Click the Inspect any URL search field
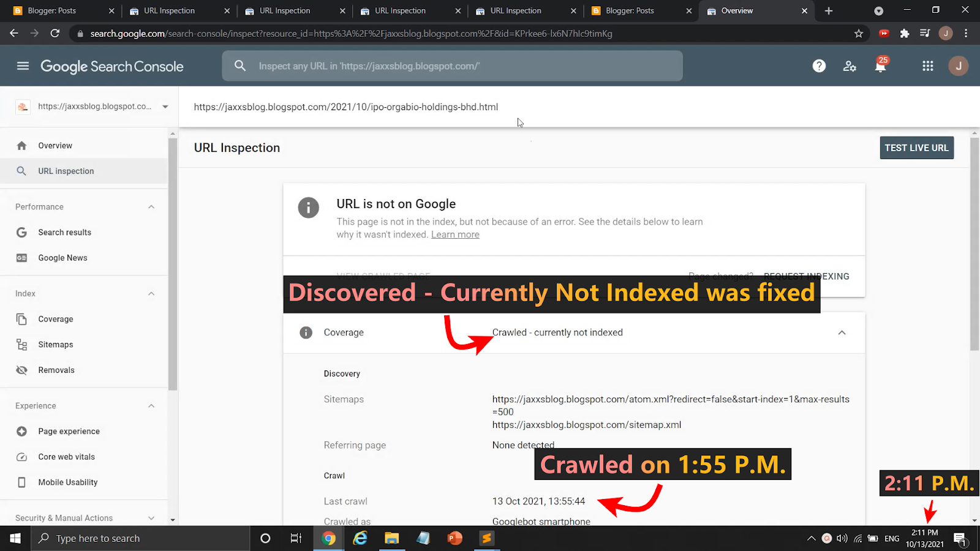 pos(452,66)
